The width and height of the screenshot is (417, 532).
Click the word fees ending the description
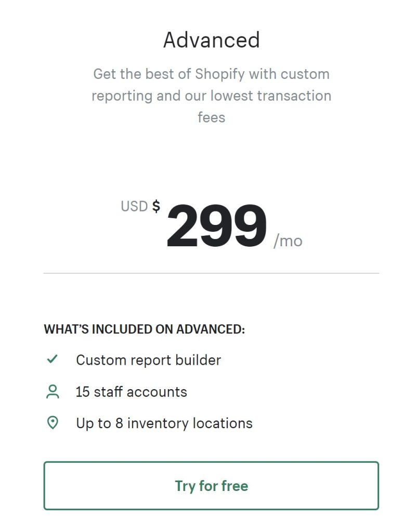[x=212, y=117]
